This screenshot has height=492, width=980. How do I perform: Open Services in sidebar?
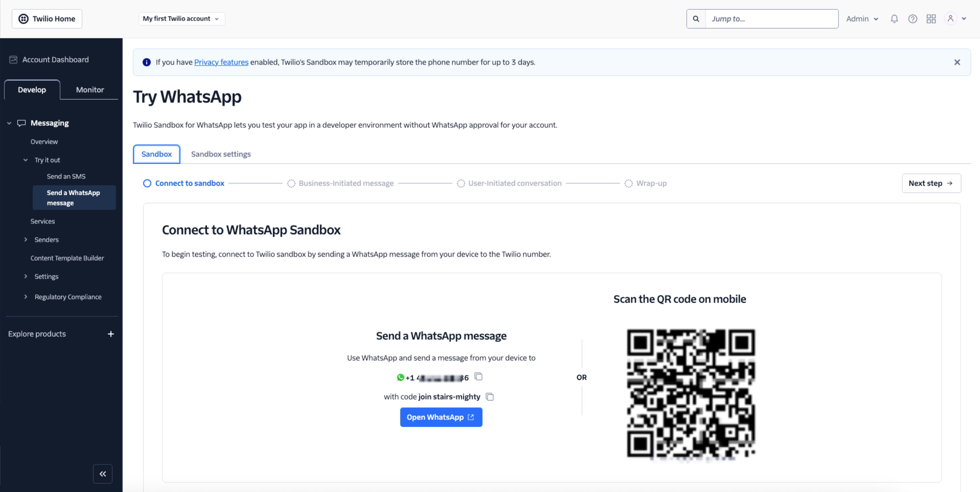click(43, 221)
